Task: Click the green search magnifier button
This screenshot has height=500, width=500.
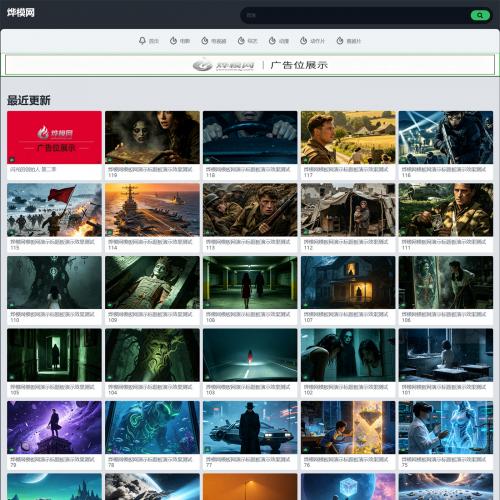Action: pos(480,15)
